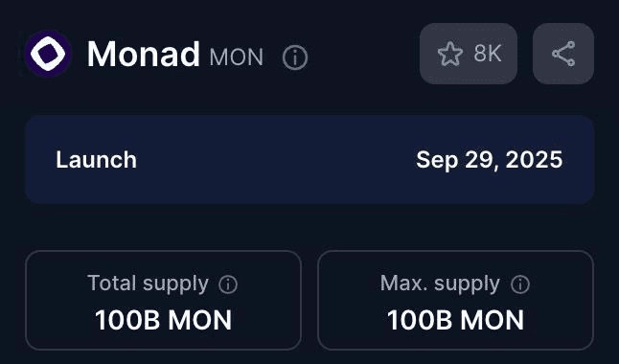Click the Max. supply label
The width and height of the screenshot is (619, 364).
440,284
